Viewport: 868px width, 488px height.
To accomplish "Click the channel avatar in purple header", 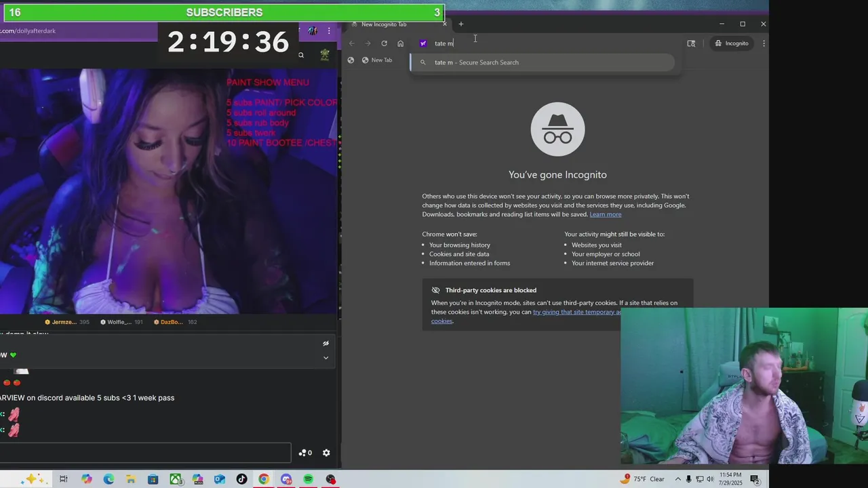I will click(x=313, y=31).
